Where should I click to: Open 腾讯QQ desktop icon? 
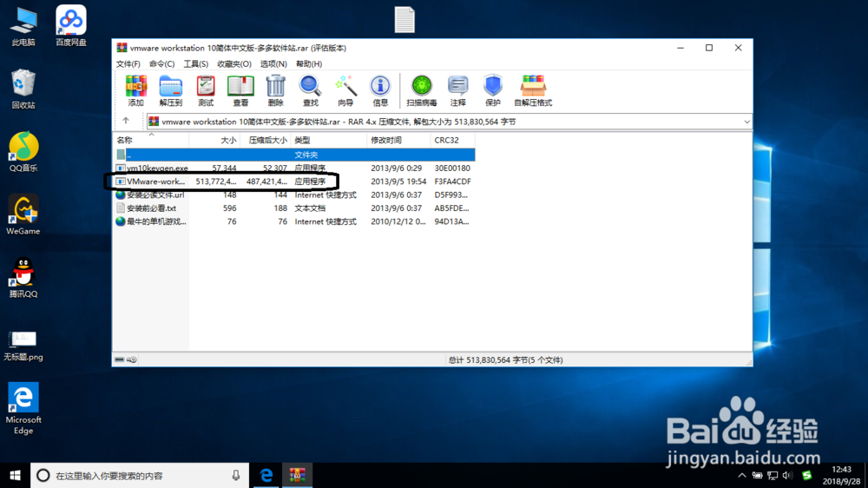coord(23,278)
